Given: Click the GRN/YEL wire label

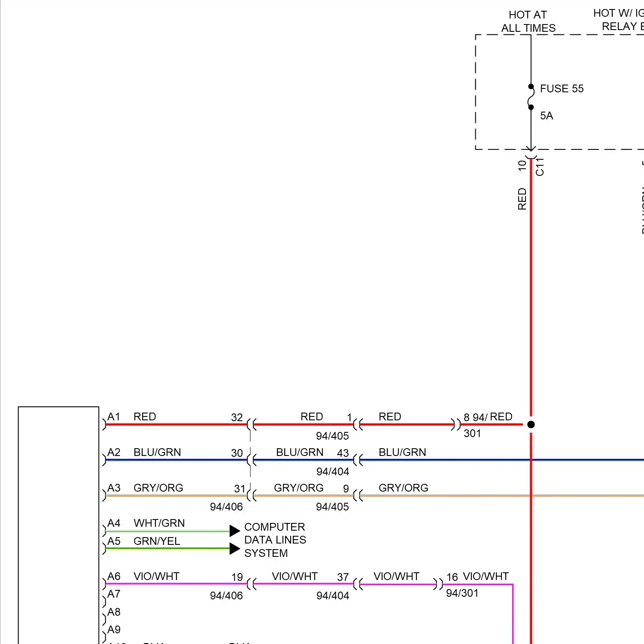Looking at the screenshot, I should click(157, 541).
